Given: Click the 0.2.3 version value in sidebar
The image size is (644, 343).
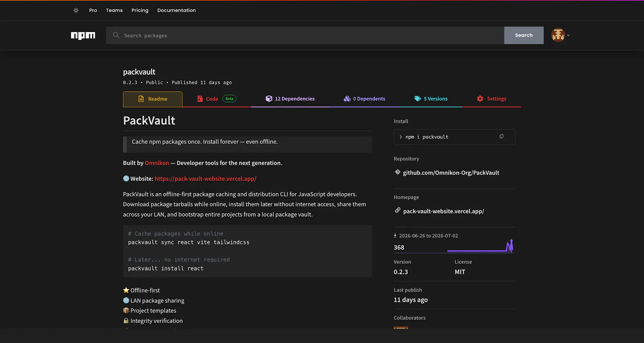Looking at the screenshot, I should point(400,272).
